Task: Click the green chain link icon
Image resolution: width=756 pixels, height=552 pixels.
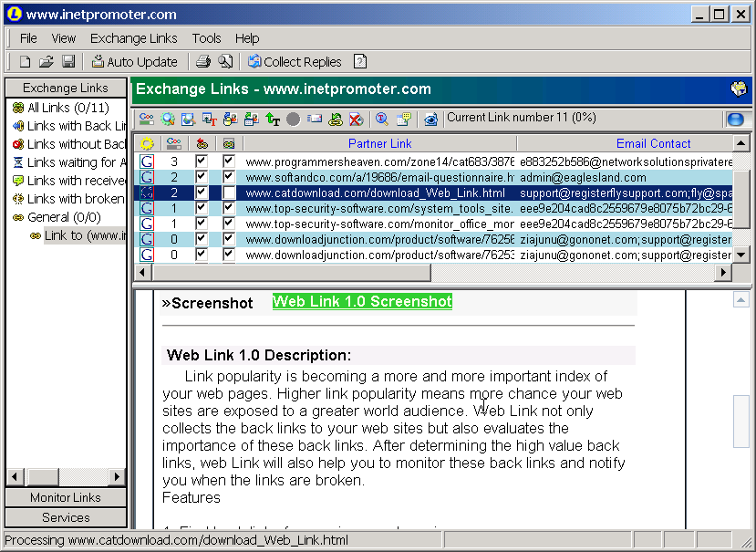Action: 336,119
